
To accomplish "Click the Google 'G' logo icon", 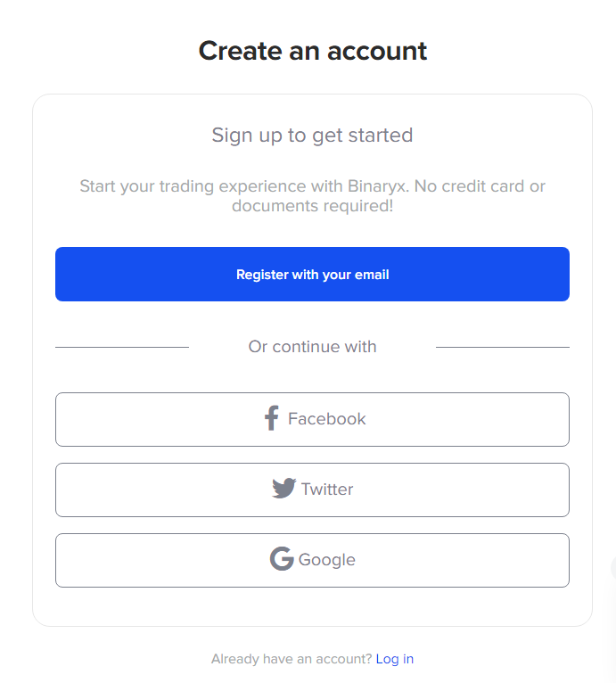I will click(x=282, y=558).
